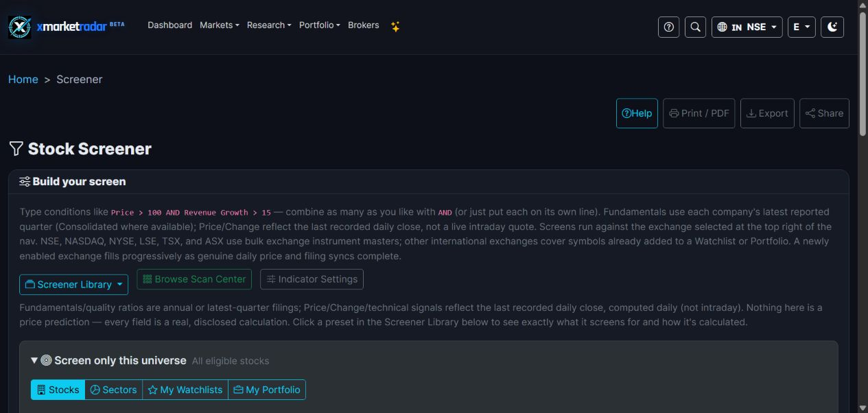868x413 pixels.
Task: Toggle dark mode with the moon icon
Action: [832, 27]
